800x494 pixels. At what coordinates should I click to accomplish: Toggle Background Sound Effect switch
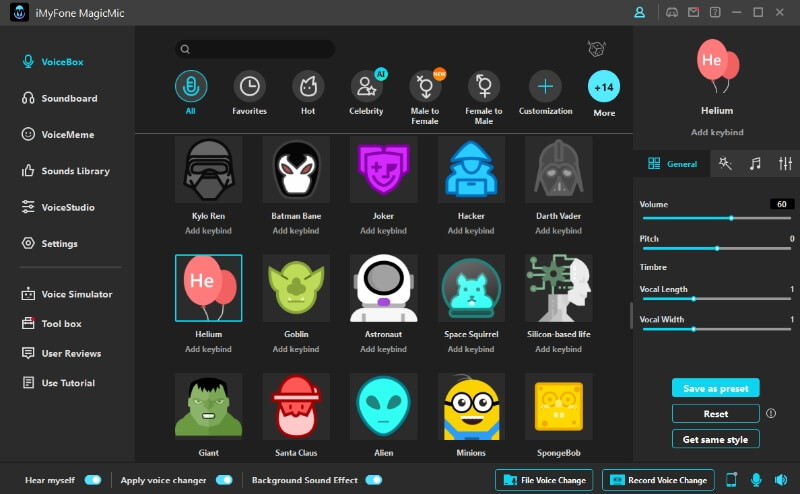coord(373,480)
